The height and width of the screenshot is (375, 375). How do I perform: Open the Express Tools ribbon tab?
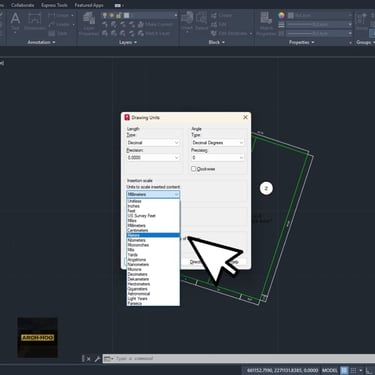point(54,5)
